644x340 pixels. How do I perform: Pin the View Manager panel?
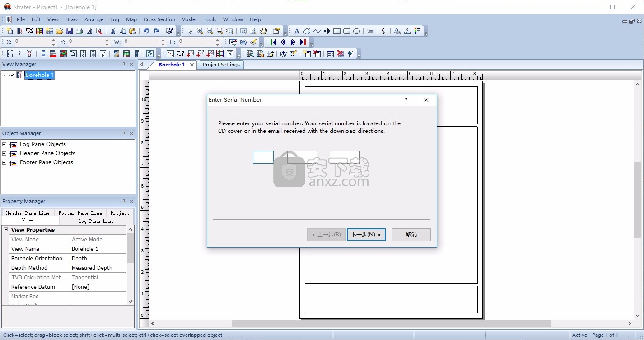click(124, 65)
